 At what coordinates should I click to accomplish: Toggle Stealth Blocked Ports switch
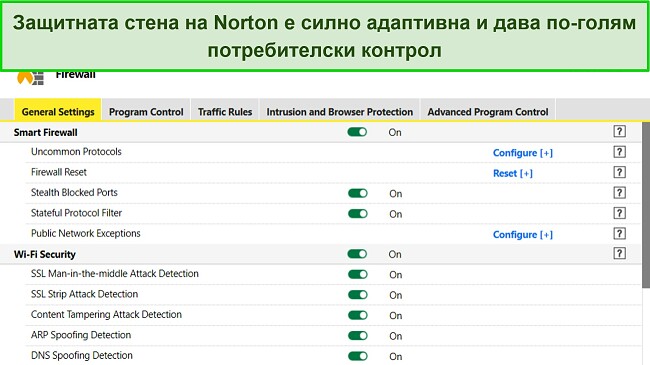358,193
